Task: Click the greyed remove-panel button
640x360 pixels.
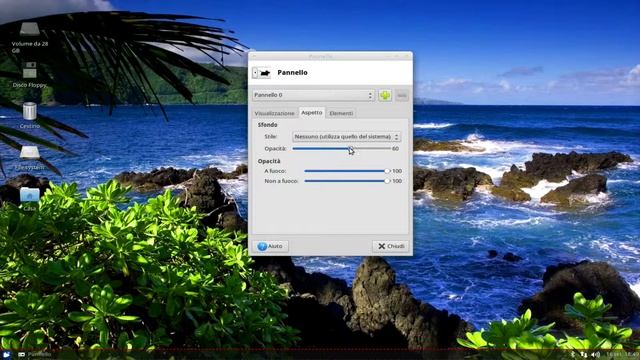Action: (402, 95)
